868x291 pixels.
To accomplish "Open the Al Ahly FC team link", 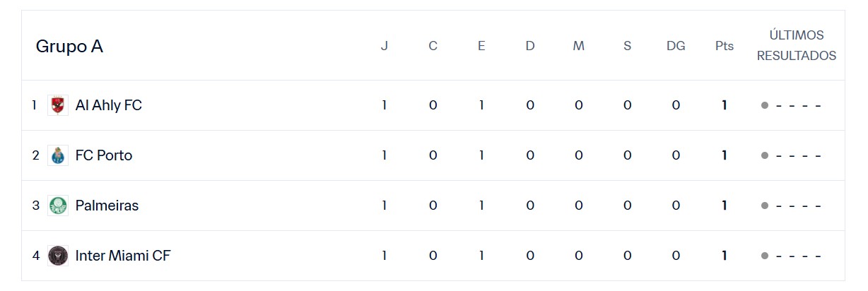I will 109,105.
